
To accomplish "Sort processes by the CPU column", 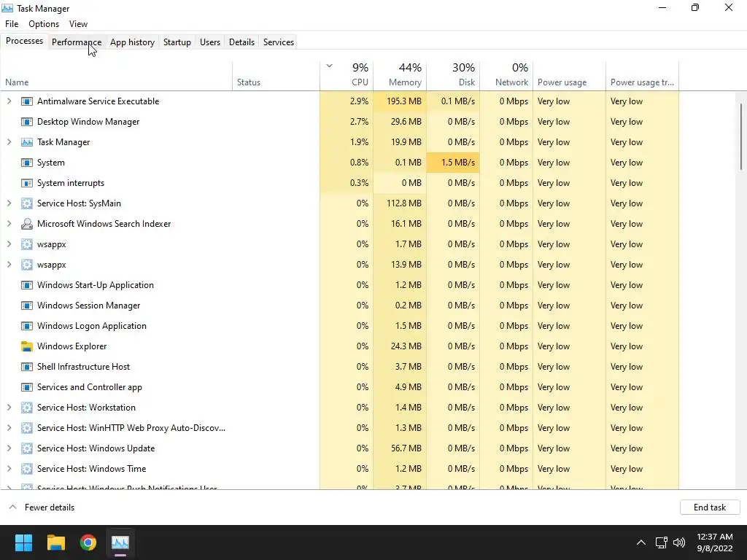I will pyautogui.click(x=347, y=76).
